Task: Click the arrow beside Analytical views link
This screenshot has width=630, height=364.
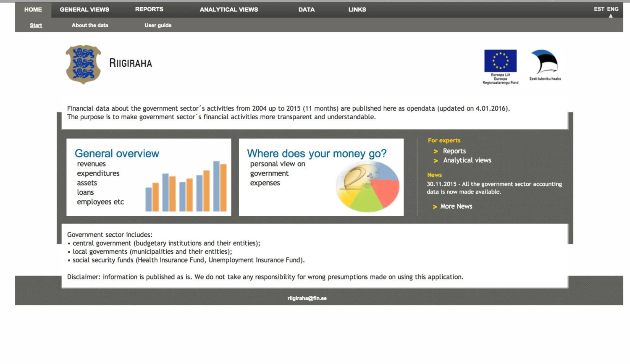Action: 436,161
